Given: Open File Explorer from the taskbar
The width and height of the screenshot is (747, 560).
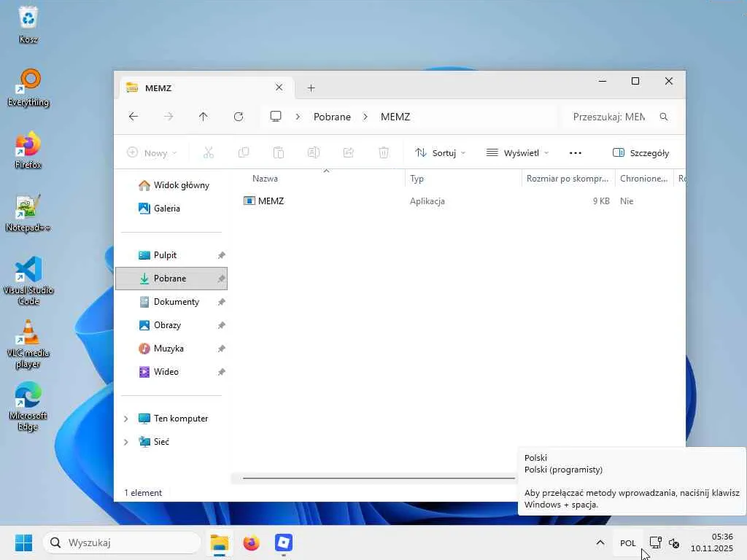Looking at the screenshot, I should coord(220,542).
